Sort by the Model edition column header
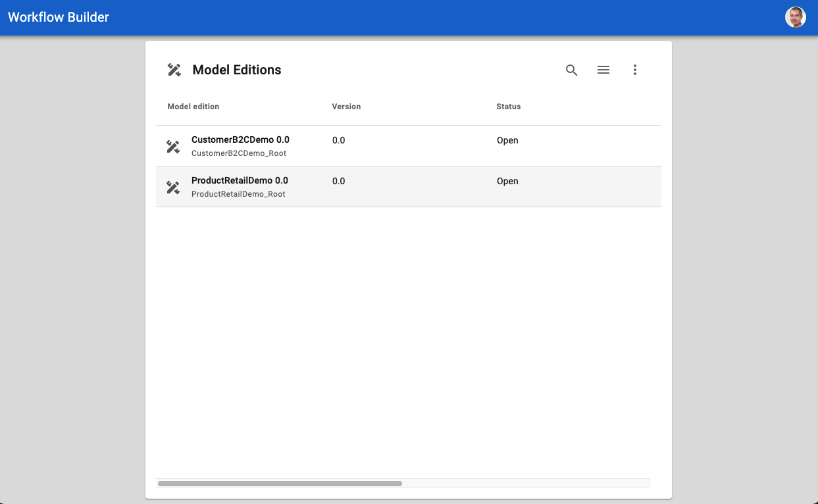This screenshot has height=504, width=818. (x=193, y=106)
